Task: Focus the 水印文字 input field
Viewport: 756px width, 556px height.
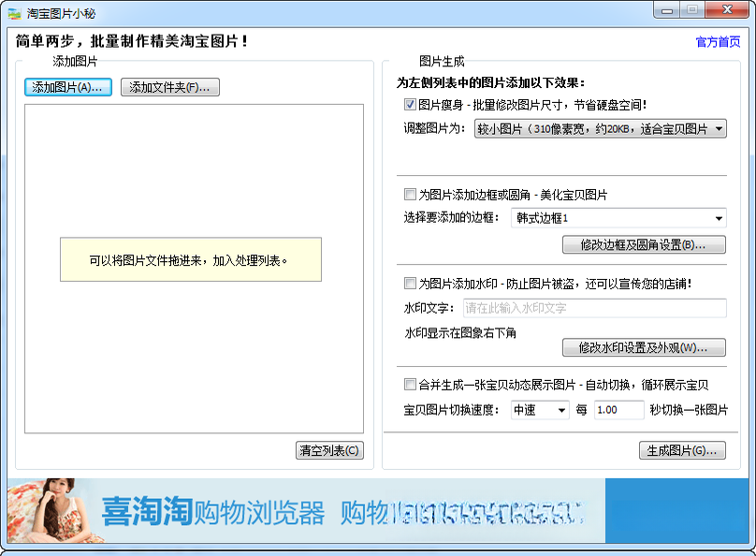Action: 595,308
